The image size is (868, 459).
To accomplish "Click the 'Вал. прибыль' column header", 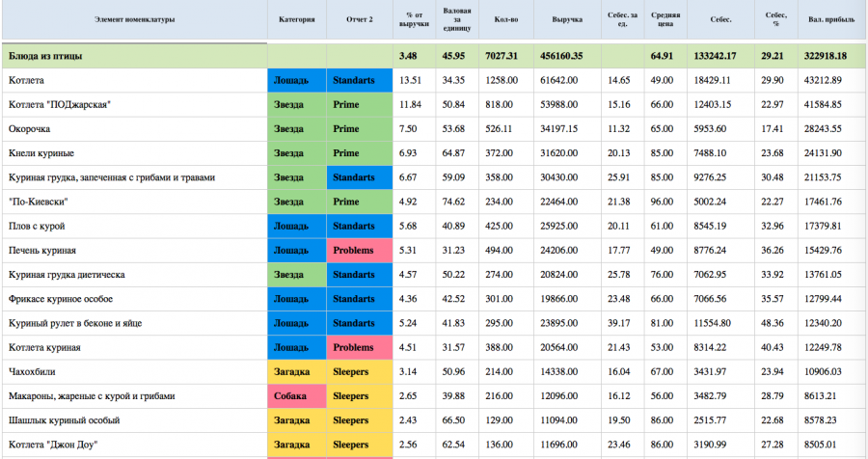I will click(831, 19).
